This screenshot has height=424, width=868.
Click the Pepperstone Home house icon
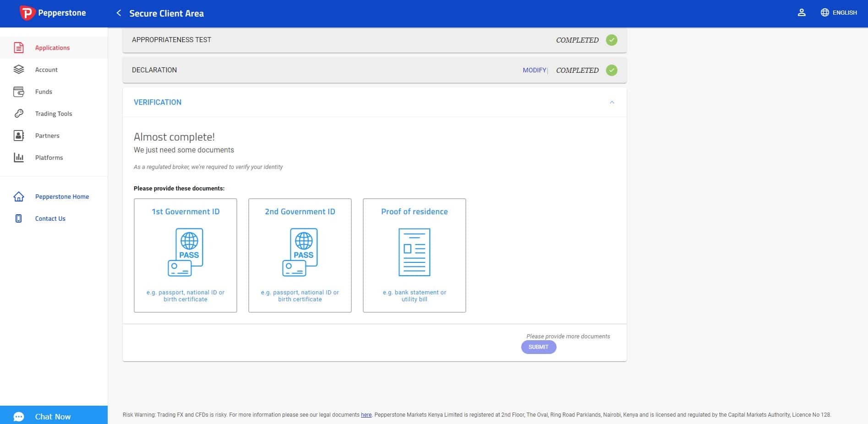click(19, 196)
